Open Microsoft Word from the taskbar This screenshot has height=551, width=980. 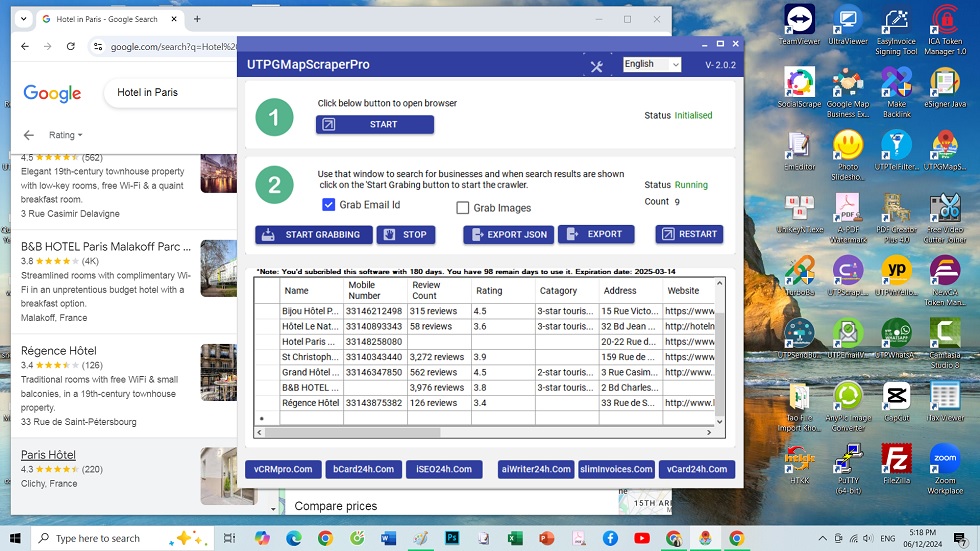(x=388, y=538)
